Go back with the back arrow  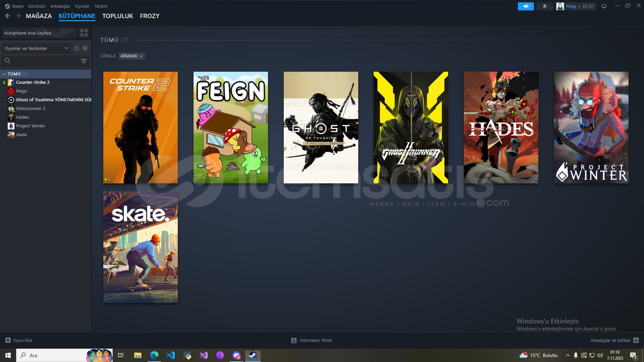coord(8,16)
